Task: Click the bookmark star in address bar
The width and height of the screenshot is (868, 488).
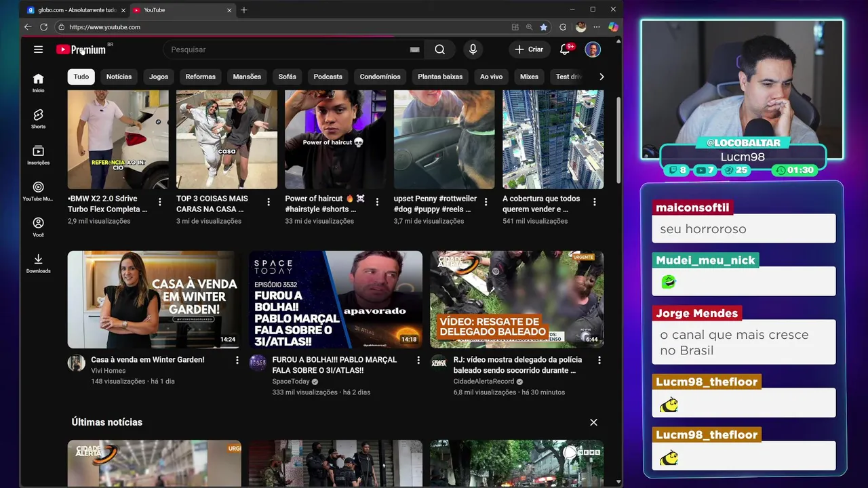Action: pos(543,27)
